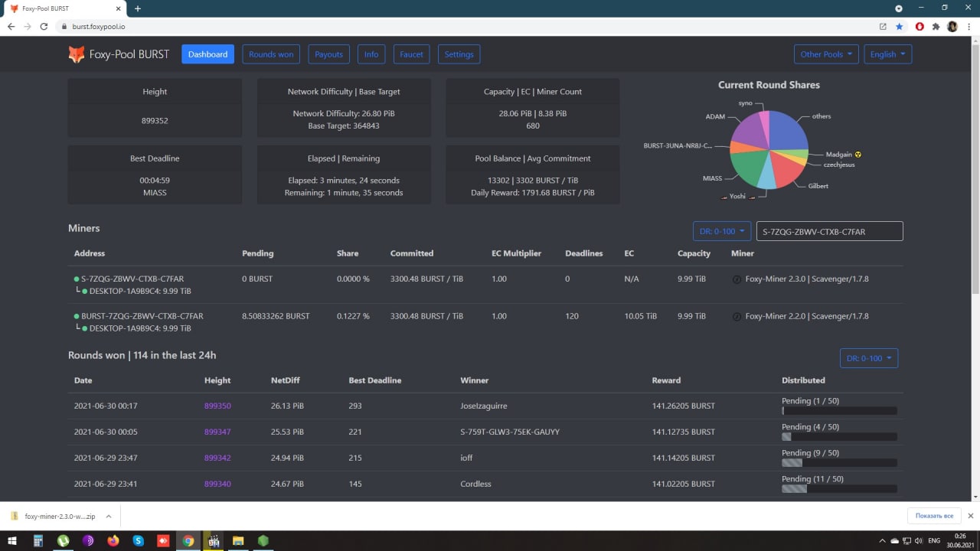980x551 pixels.
Task: Select miner row BURST-7ZQG-ZBWV-CTXB-C7FAR
Action: (x=485, y=322)
